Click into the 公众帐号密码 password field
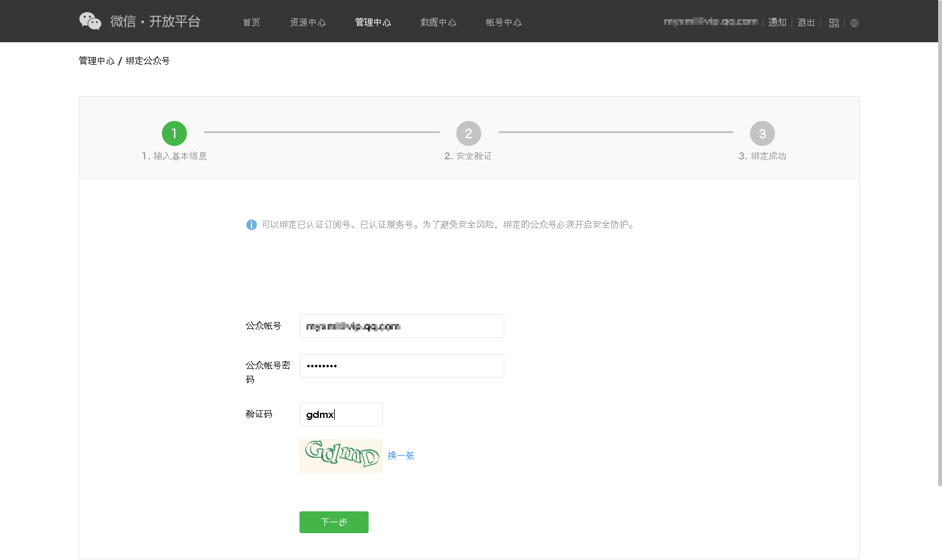The image size is (942, 560). click(401, 365)
